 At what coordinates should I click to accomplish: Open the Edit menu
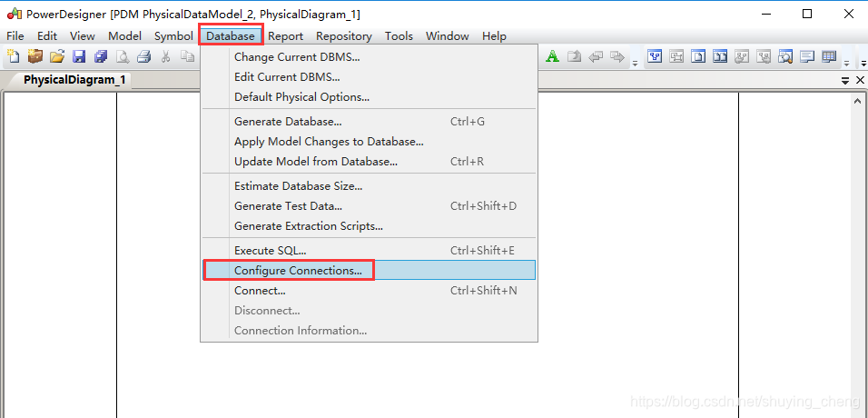coord(47,36)
